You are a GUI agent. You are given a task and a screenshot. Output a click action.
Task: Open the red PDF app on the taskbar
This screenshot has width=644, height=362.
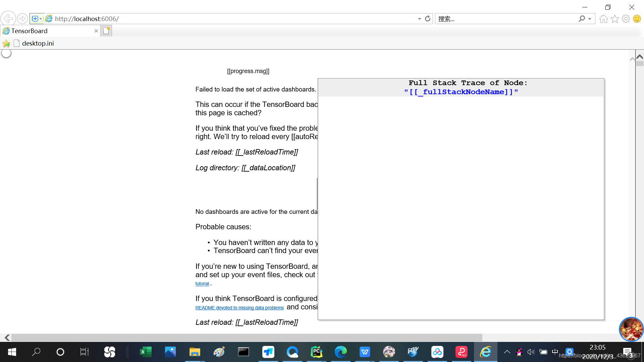462,352
